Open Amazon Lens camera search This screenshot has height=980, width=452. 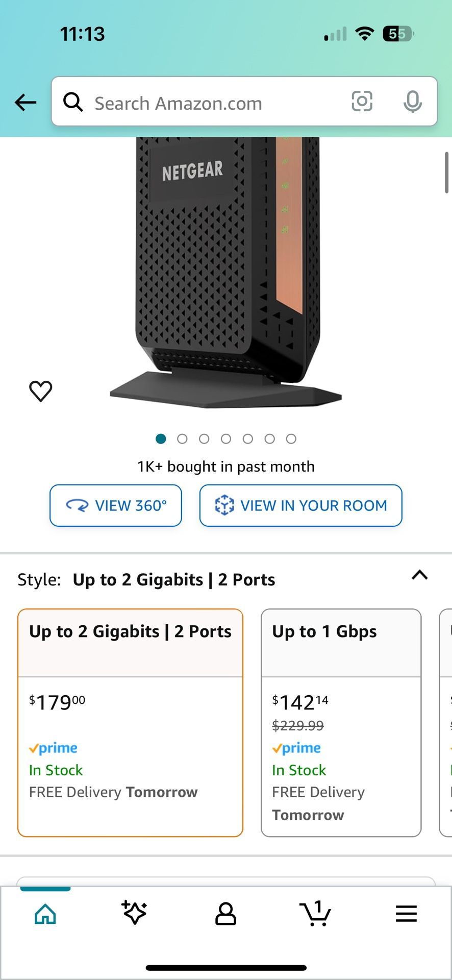pos(362,102)
